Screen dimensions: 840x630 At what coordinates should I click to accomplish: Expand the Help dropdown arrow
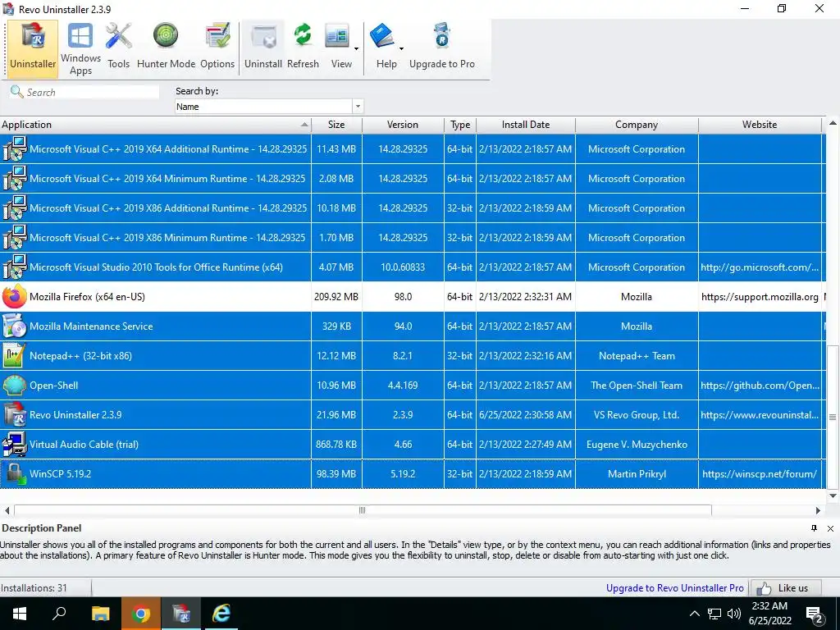401,48
